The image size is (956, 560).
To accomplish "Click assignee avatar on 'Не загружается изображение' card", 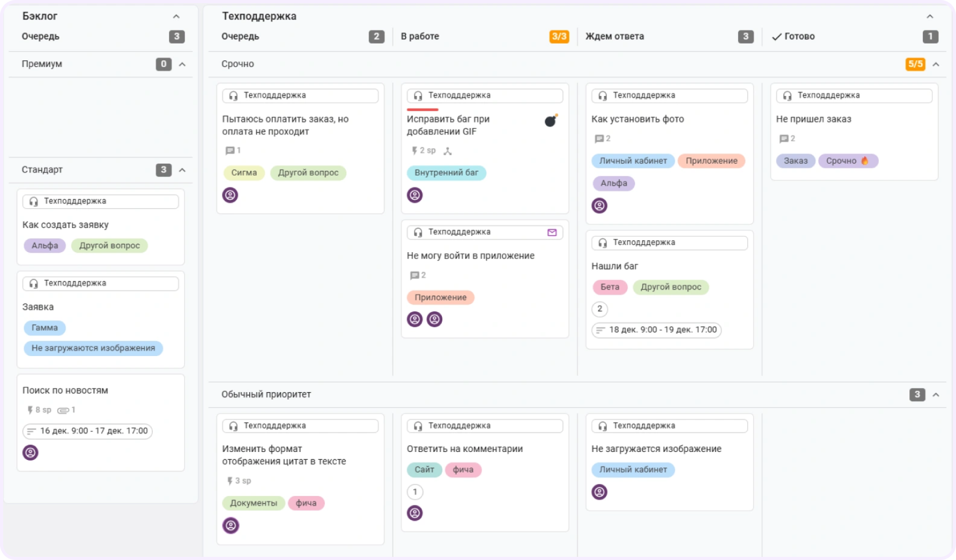I will 600,492.
